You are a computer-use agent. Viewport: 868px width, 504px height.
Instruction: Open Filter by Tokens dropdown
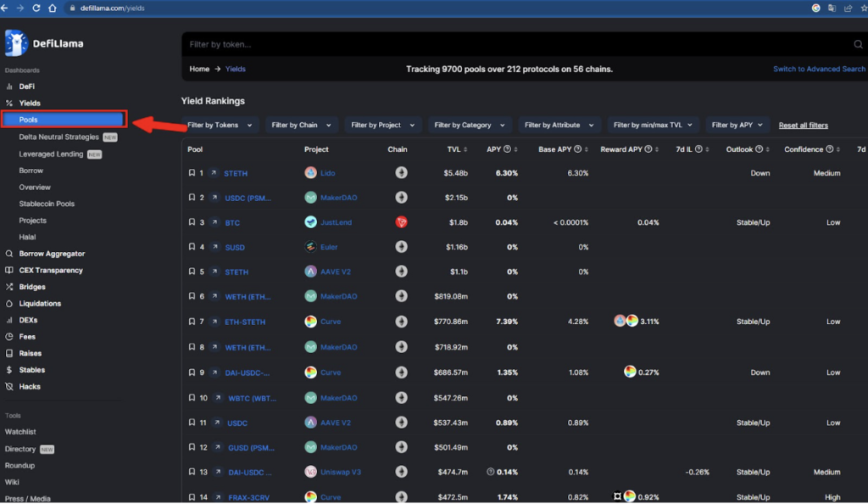pos(220,126)
